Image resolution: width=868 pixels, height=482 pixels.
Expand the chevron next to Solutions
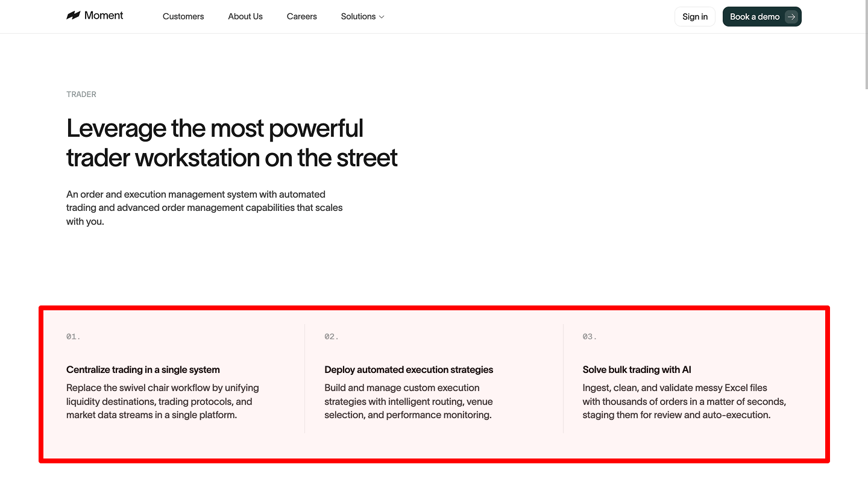click(x=380, y=17)
